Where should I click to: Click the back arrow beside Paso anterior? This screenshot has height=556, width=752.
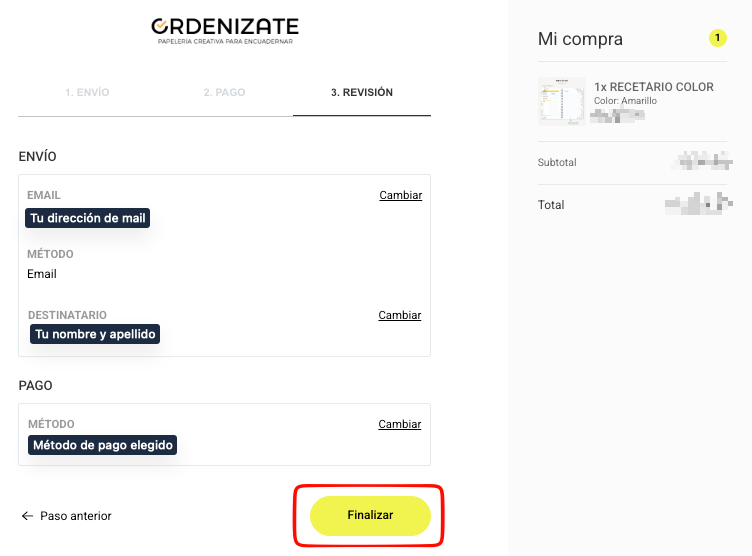tap(27, 516)
